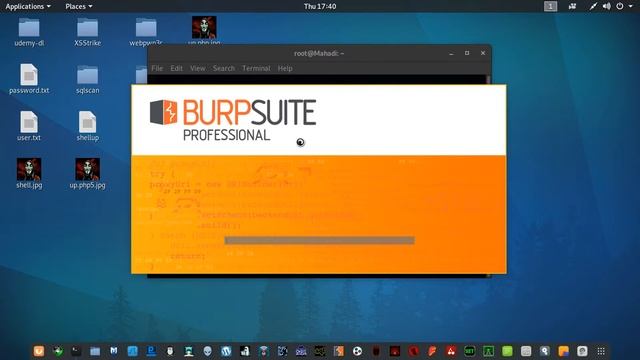Open Terminal menu in terminal window
This screenshot has width=640, height=360.
pyautogui.click(x=256, y=68)
